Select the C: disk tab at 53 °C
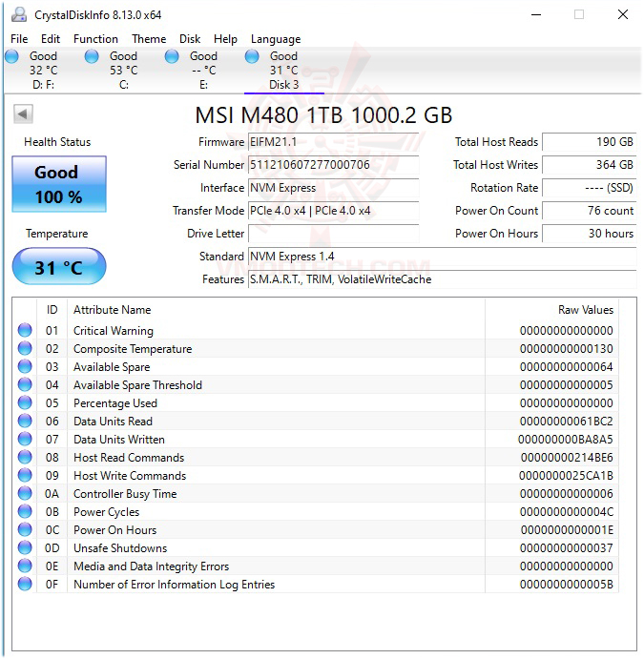644x659 pixels. tap(124, 71)
